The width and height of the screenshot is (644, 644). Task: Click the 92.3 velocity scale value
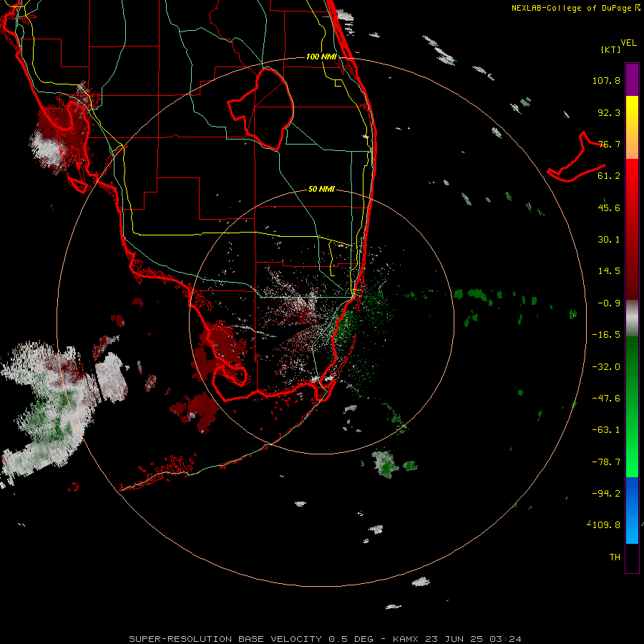click(x=609, y=112)
